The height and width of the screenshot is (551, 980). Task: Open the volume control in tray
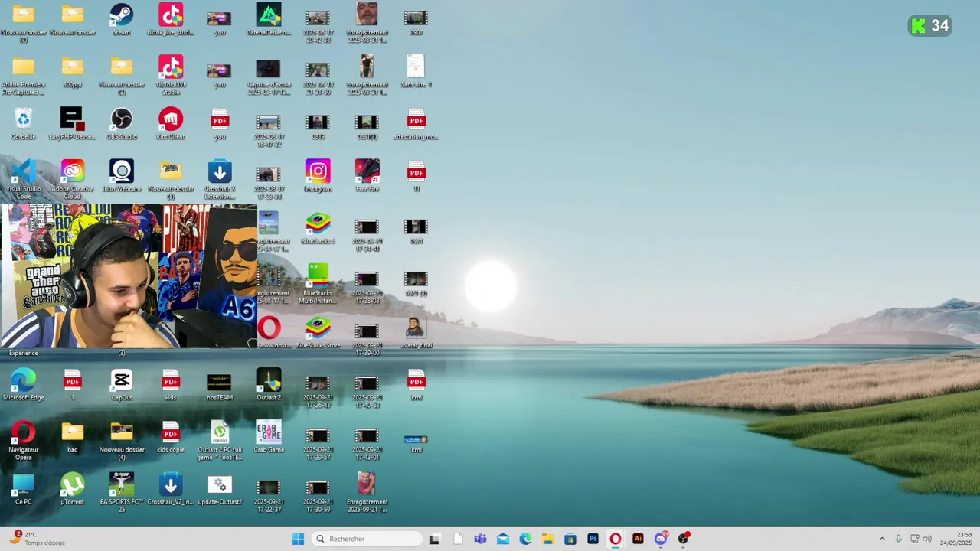927,539
